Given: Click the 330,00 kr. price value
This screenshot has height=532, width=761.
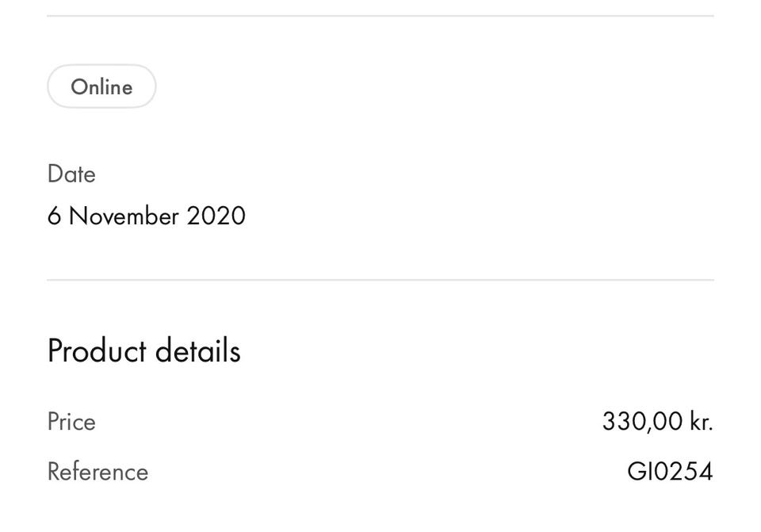Looking at the screenshot, I should click(x=657, y=421).
